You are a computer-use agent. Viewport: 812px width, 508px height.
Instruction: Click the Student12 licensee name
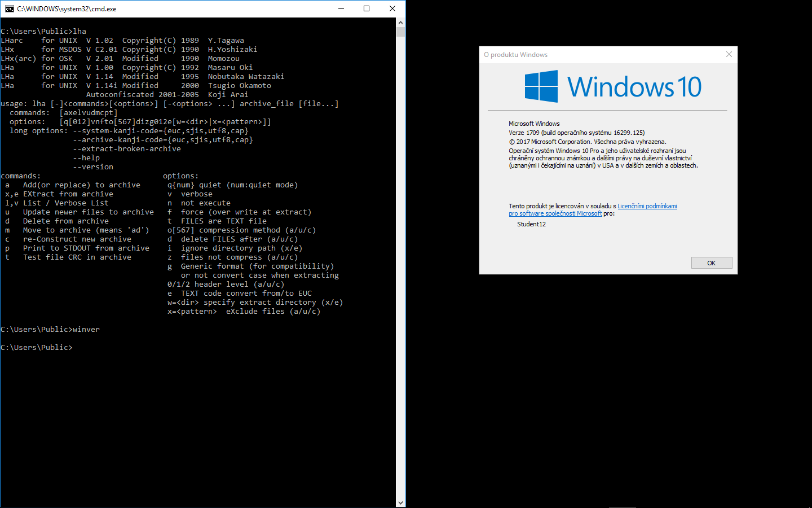pyautogui.click(x=531, y=224)
